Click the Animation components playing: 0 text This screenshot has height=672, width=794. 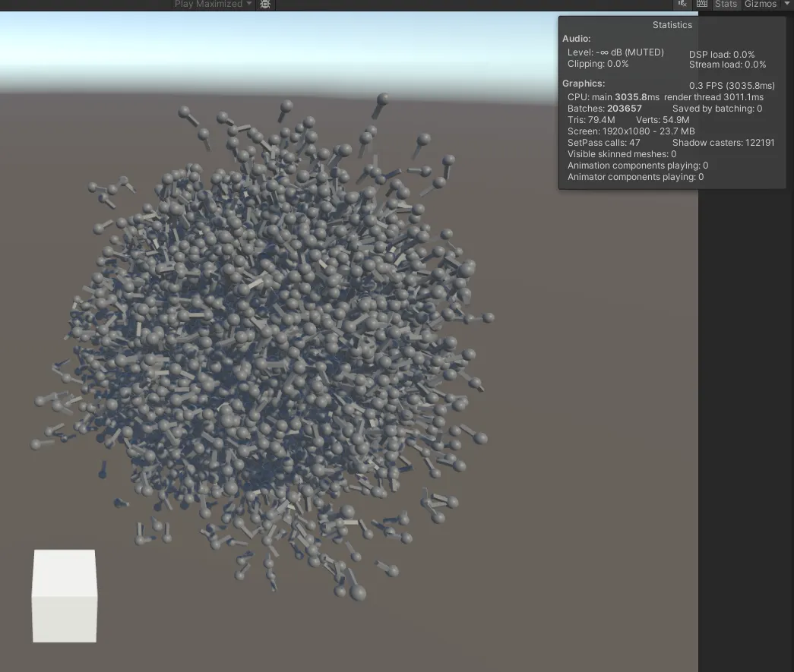[637, 166]
